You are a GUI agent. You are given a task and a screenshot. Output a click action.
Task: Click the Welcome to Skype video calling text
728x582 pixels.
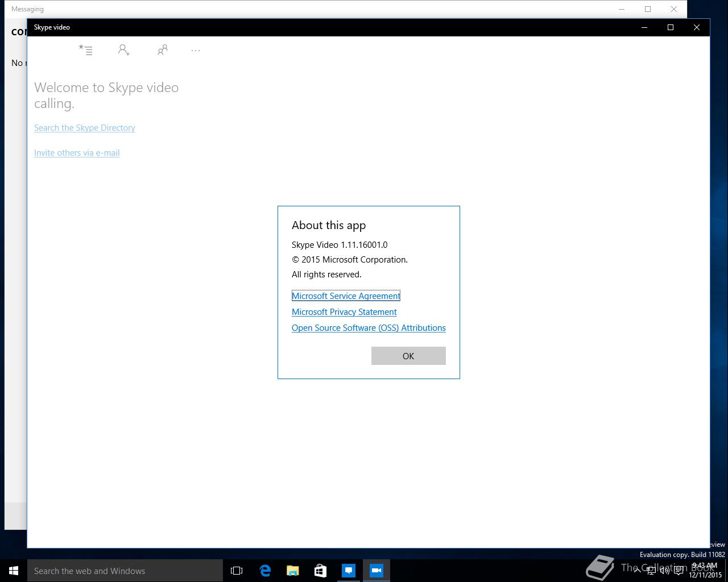coord(106,95)
